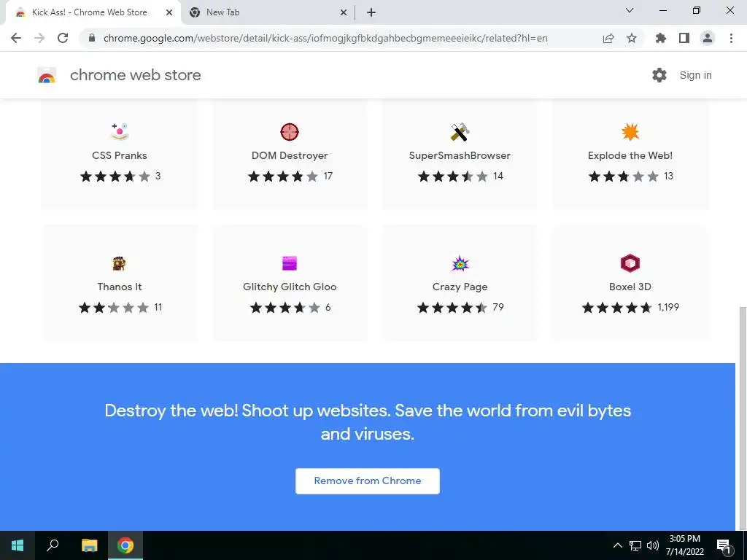Open File Explorer from taskbar
The width and height of the screenshot is (747, 560).
coord(89,545)
